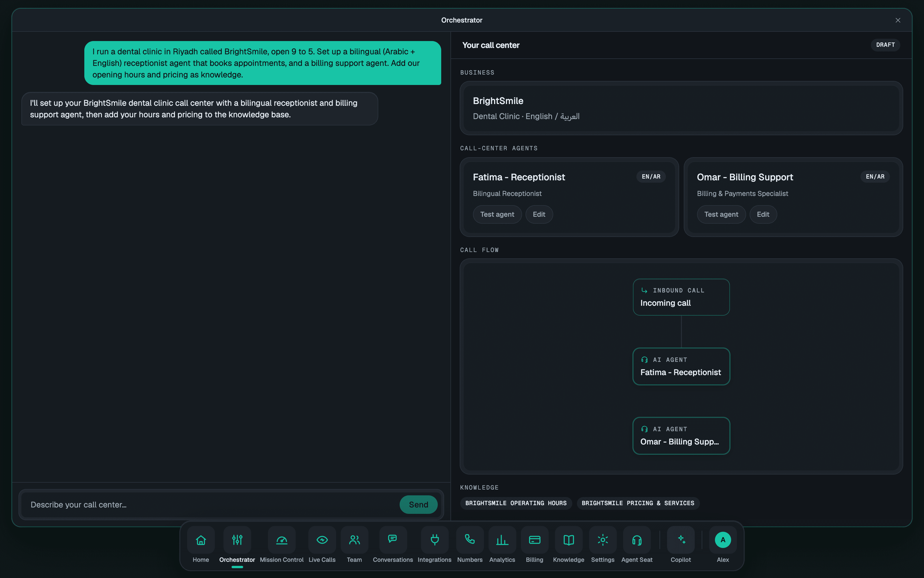The width and height of the screenshot is (924, 578).
Task: Edit the Omar - Billing Support agent
Action: (x=763, y=214)
